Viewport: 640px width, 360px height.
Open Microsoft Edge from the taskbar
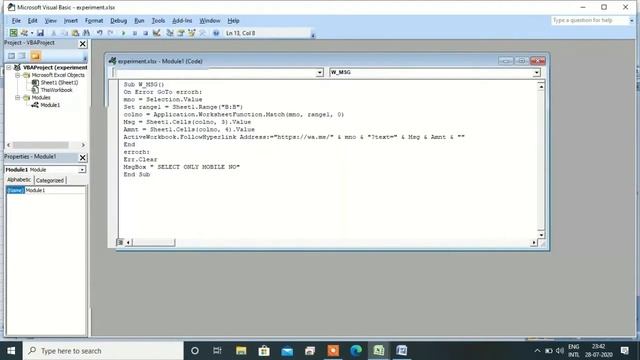pyautogui.click(x=356, y=351)
